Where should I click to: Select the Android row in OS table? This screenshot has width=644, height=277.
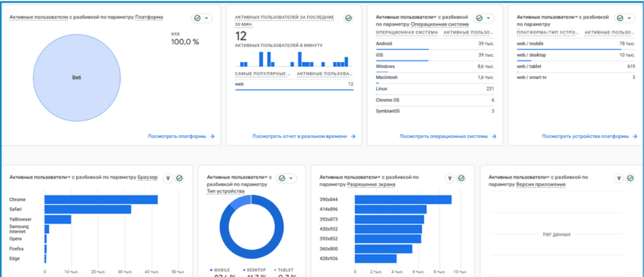[435, 44]
